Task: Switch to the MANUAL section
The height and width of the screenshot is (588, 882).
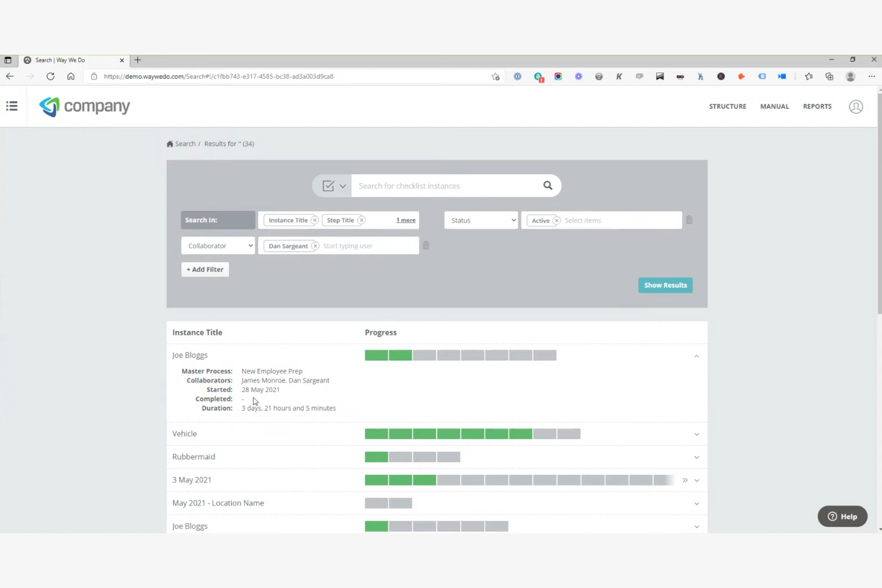Action: [774, 106]
